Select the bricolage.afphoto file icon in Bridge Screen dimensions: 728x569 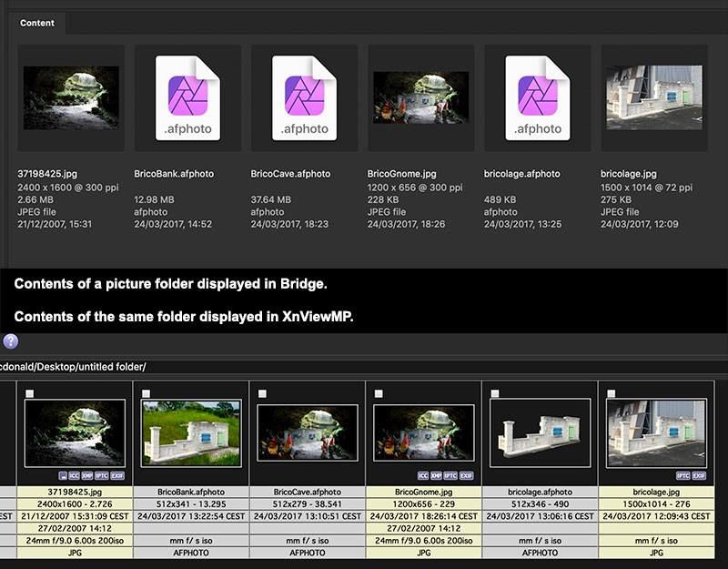coord(538,98)
